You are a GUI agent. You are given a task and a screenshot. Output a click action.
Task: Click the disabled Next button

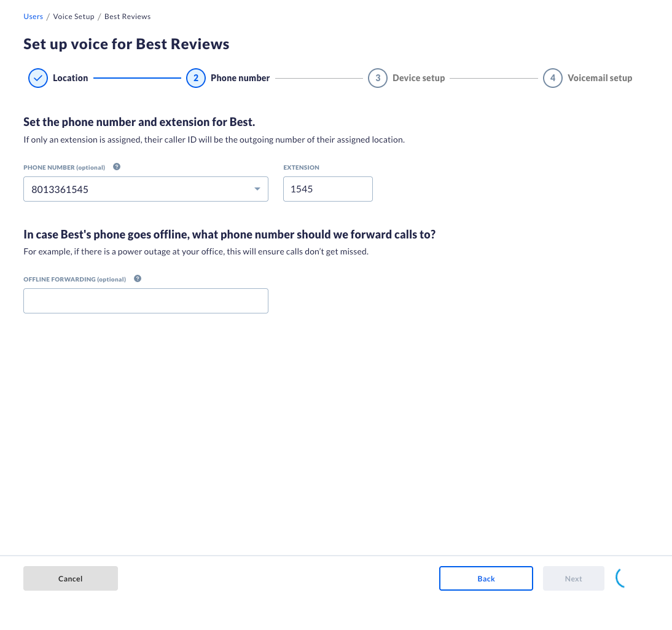point(573,578)
